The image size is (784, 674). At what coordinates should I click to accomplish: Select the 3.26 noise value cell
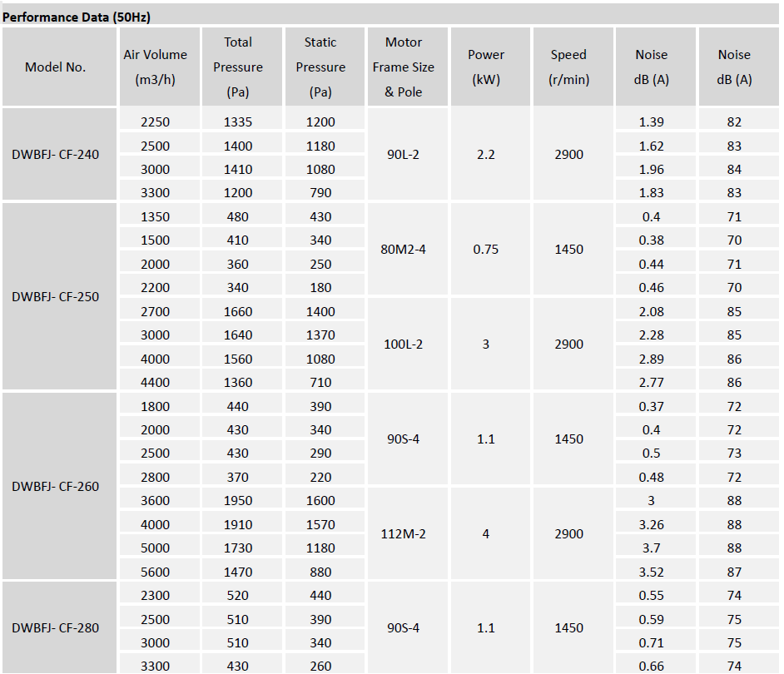(651, 525)
